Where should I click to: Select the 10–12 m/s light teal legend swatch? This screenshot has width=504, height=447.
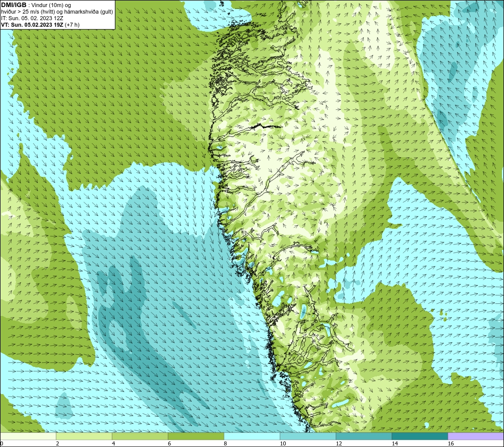[x=308, y=436]
